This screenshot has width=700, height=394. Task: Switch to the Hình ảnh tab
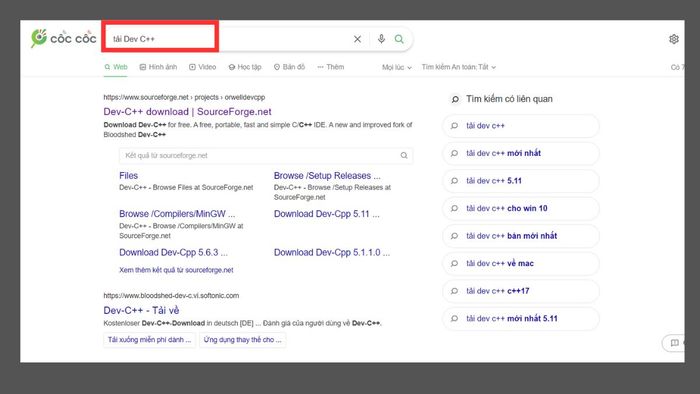[x=158, y=67]
